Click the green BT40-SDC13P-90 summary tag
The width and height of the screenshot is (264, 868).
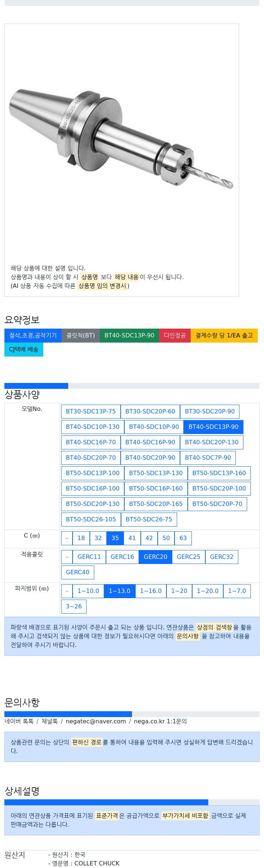[x=129, y=336]
